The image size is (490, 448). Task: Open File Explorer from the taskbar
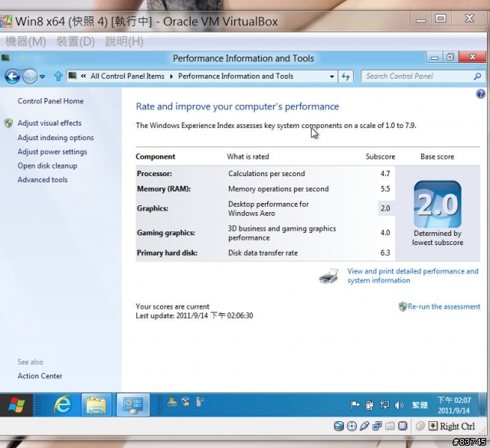pyautogui.click(x=96, y=405)
